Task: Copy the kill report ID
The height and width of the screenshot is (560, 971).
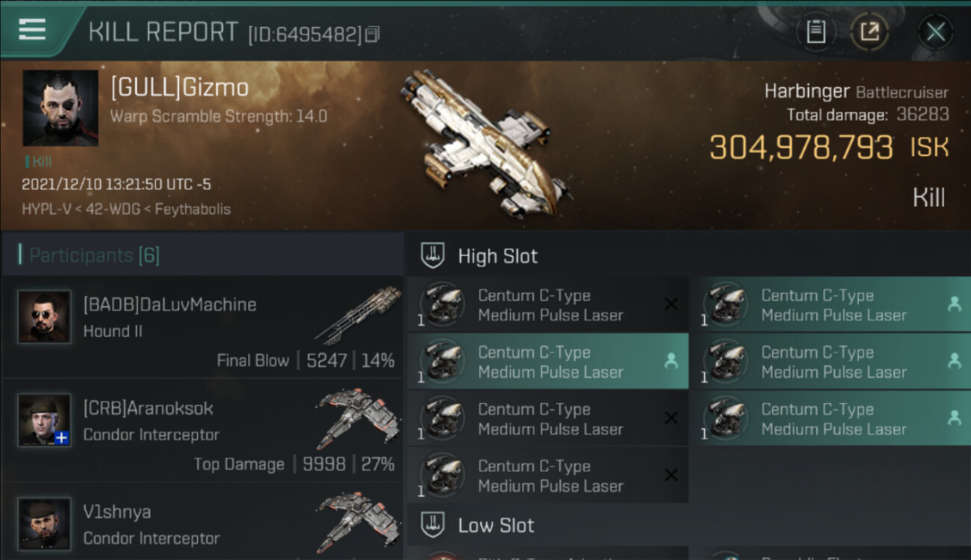Action: coord(372,34)
